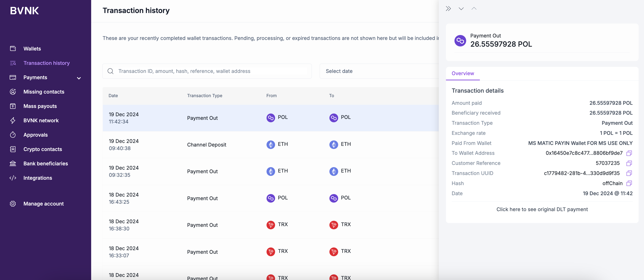Copy the Transaction UUID
644x280 pixels.
[x=629, y=173]
